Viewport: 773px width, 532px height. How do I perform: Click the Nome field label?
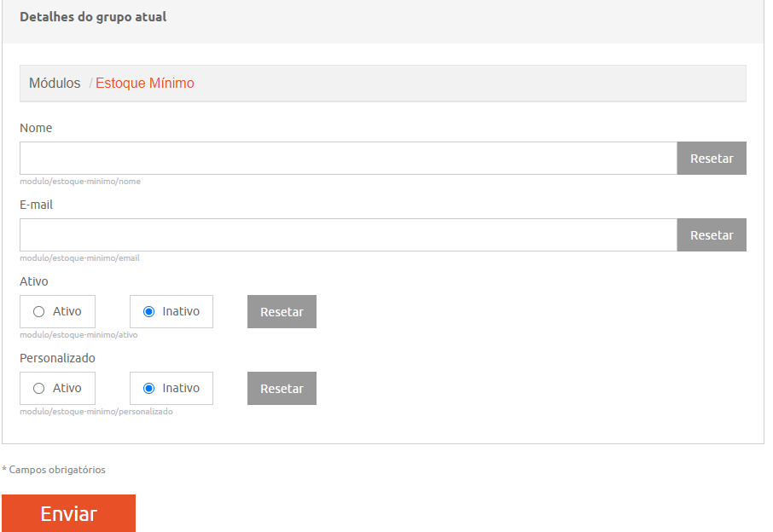point(36,128)
